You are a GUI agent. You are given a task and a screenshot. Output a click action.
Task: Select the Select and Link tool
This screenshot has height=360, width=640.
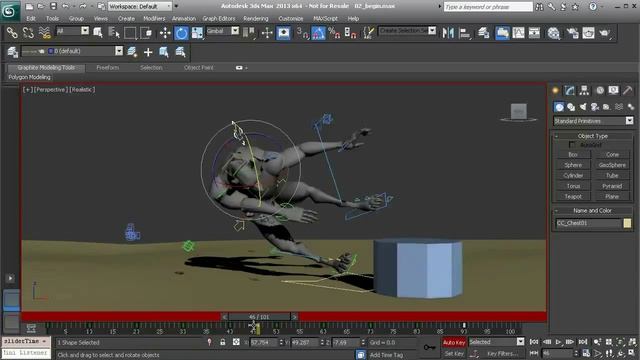12,33
